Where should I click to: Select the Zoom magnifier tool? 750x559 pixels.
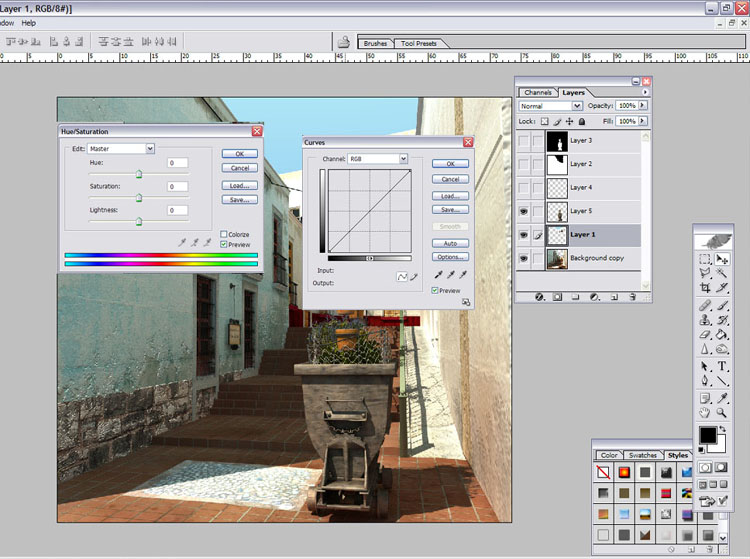click(x=721, y=413)
